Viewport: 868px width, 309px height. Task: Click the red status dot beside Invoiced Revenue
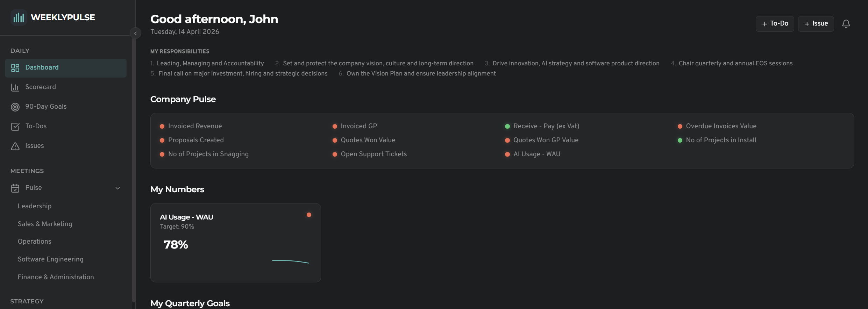click(x=162, y=127)
